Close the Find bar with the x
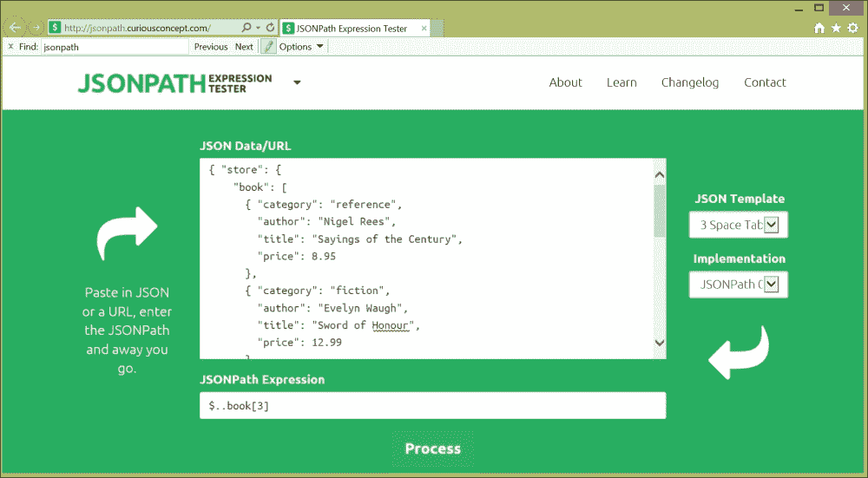Screen dimensions: 868x478 [10, 47]
